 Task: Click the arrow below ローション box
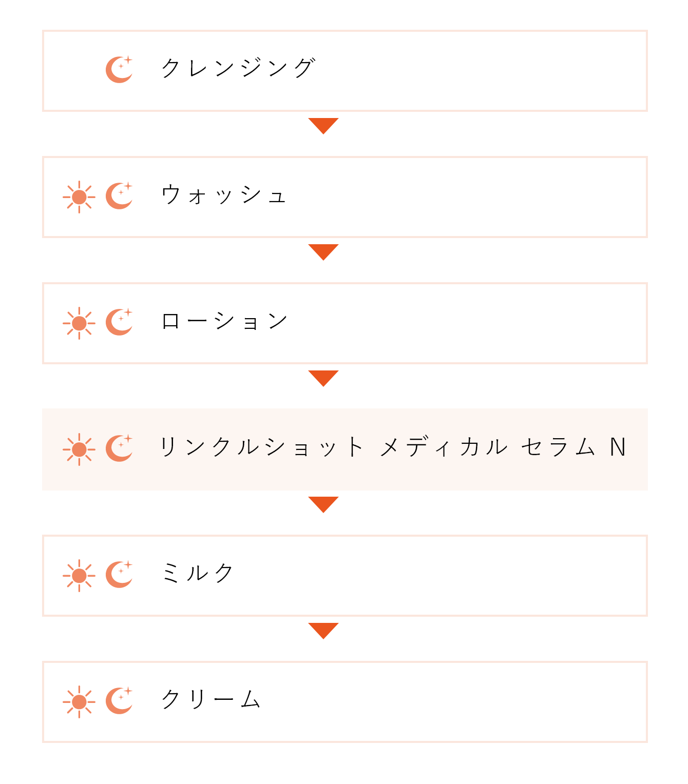pos(323,378)
